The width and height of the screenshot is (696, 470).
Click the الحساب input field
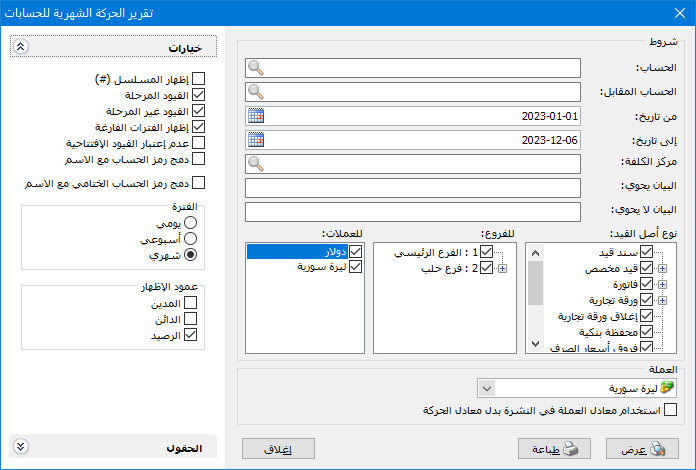(413, 68)
